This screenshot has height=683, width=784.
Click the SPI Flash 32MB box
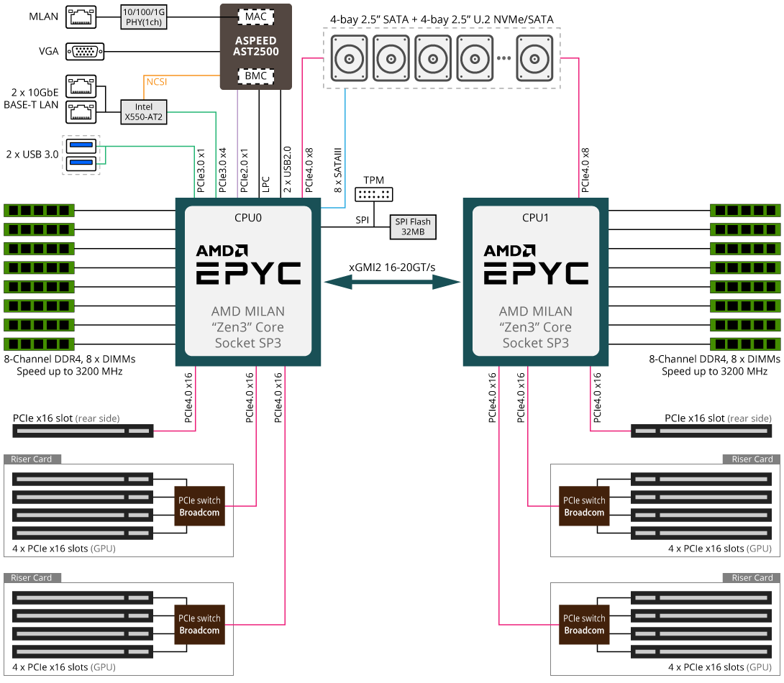point(412,227)
